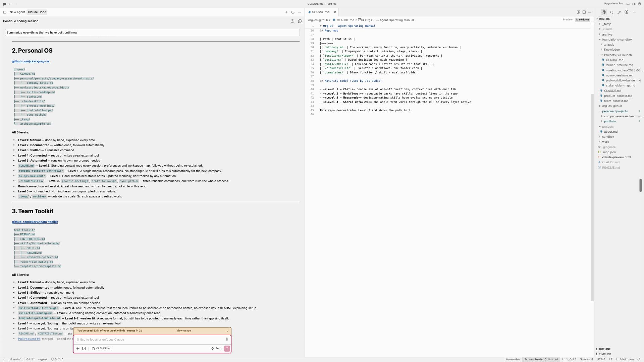
Task: Click the errors and warnings count in status bar
Action: pyautogui.click(x=57, y=359)
